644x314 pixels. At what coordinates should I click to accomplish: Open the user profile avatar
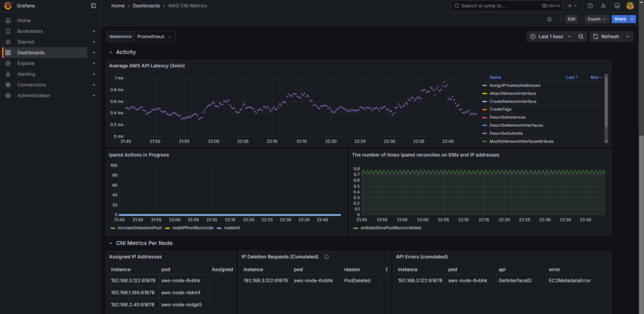coord(630,6)
